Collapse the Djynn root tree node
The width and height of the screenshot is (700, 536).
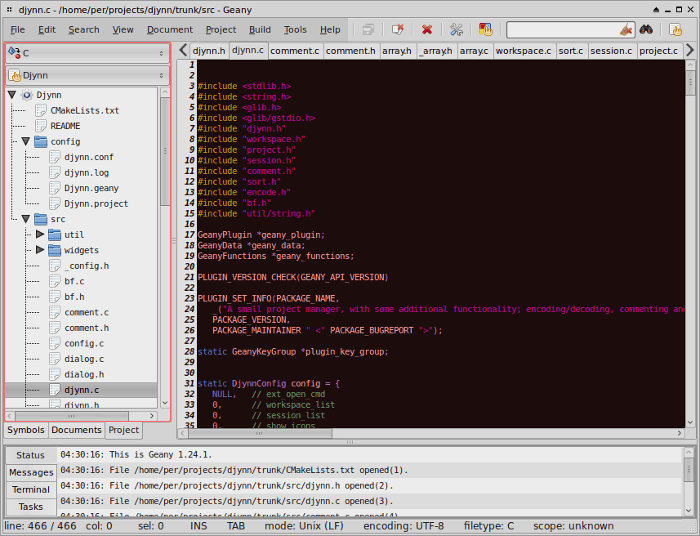12,95
